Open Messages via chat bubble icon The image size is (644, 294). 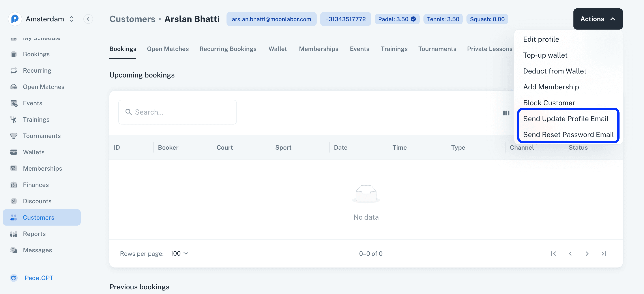point(14,250)
